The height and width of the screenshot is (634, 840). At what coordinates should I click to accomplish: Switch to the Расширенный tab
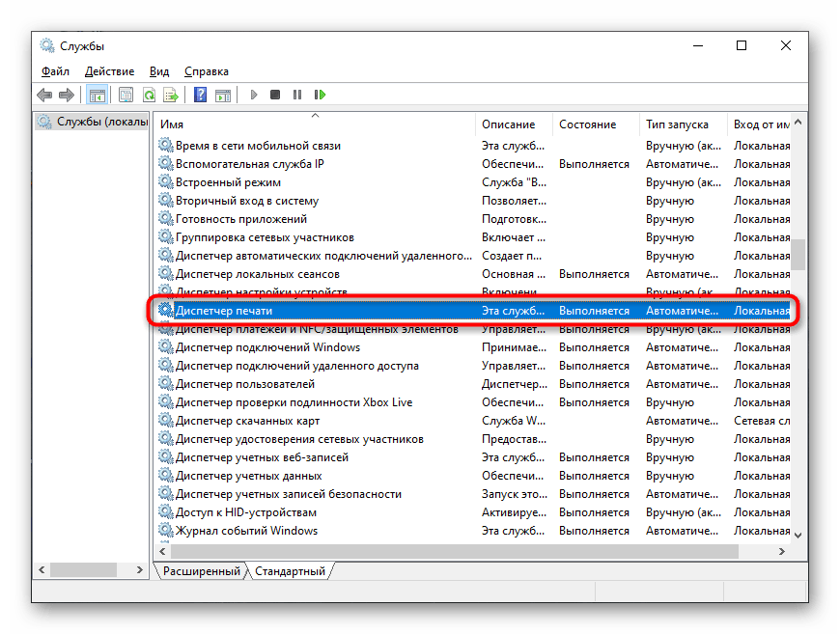click(201, 571)
